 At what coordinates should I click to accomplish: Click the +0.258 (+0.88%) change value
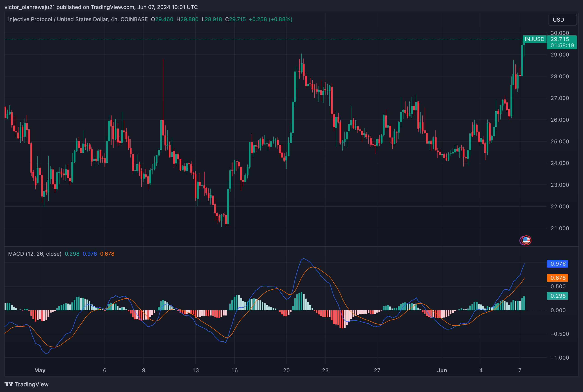click(270, 19)
